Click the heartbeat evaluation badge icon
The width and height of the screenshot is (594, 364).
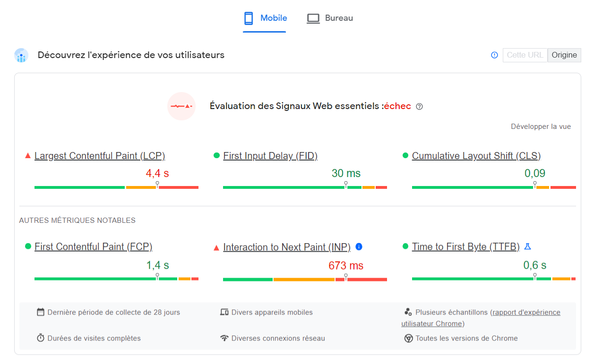(181, 106)
